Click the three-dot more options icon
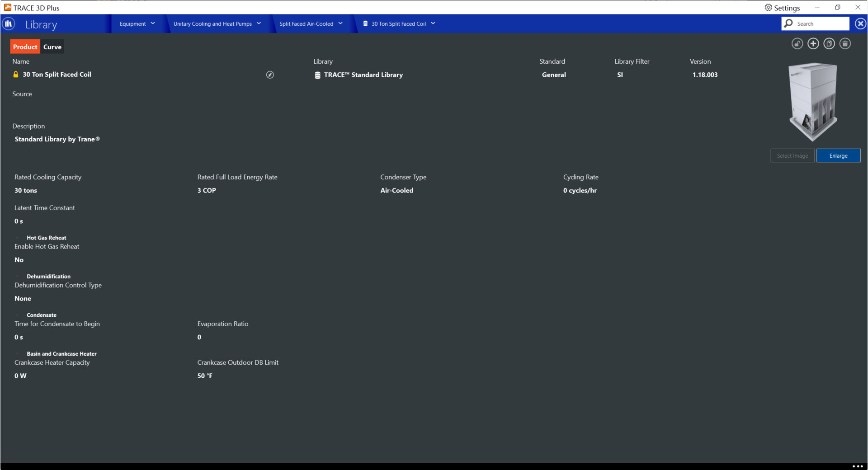The height and width of the screenshot is (470, 868). pos(857,466)
